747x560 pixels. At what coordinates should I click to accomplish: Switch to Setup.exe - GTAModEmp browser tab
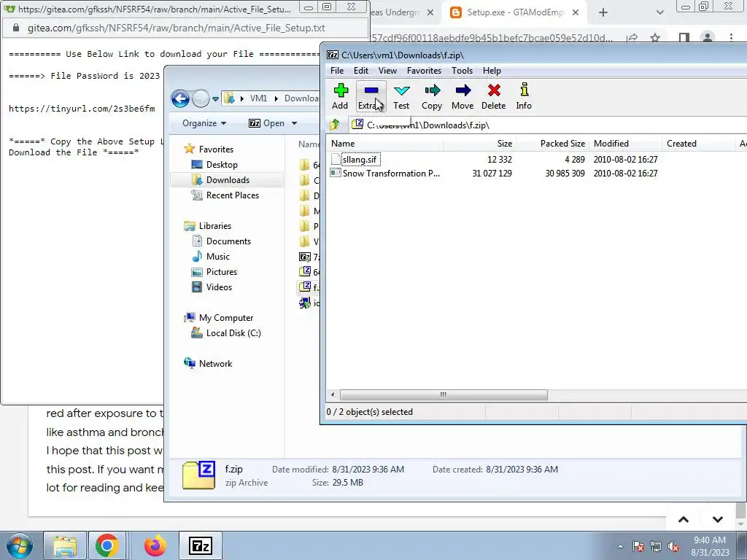tap(513, 12)
